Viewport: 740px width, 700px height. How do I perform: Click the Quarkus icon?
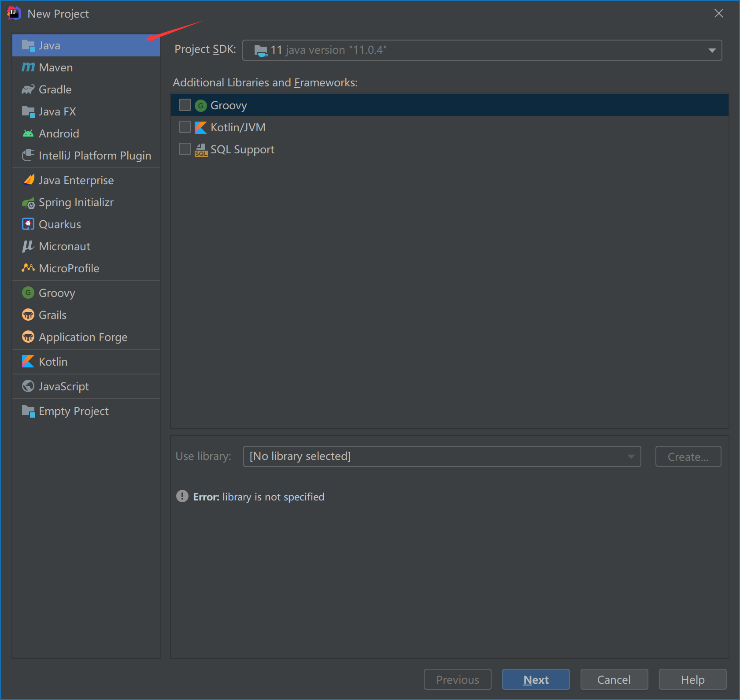[x=28, y=224]
